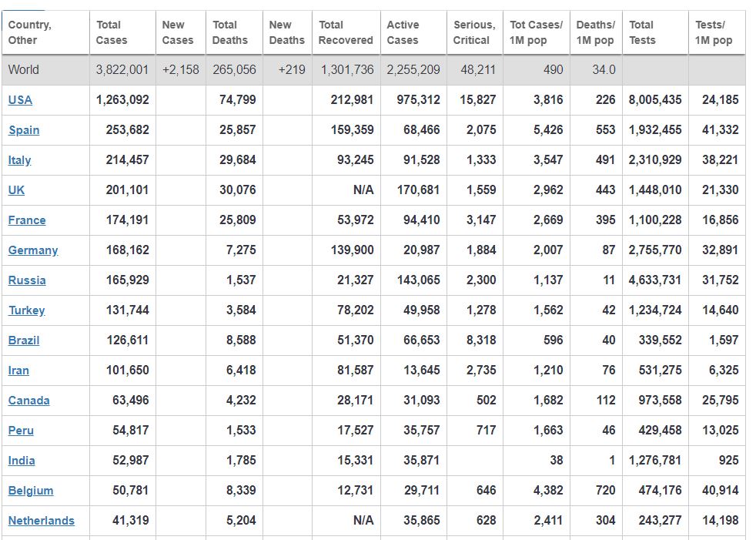Click Russia total tests 4,633,731
Viewport: 756px width, 540px height.
click(x=655, y=280)
